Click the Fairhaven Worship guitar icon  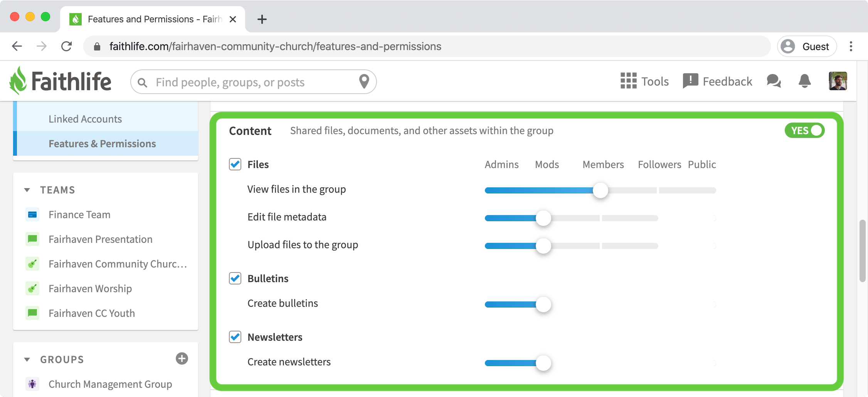32,289
